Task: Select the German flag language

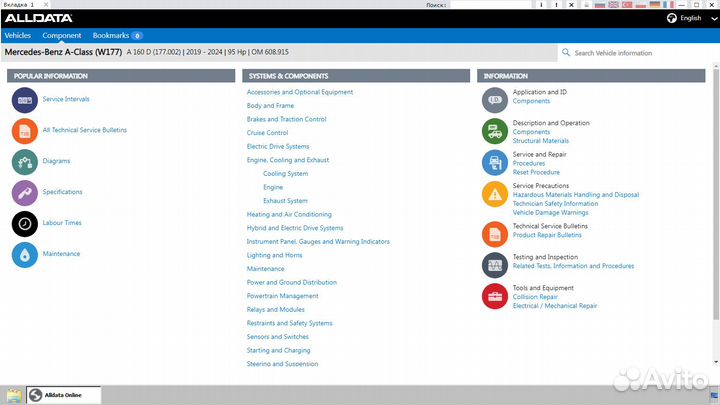Action: point(655,5)
